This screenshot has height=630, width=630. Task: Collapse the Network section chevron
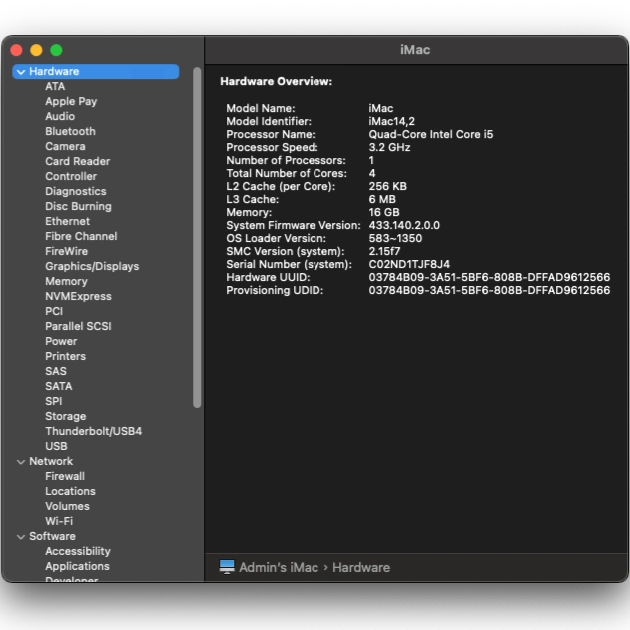coord(21,462)
